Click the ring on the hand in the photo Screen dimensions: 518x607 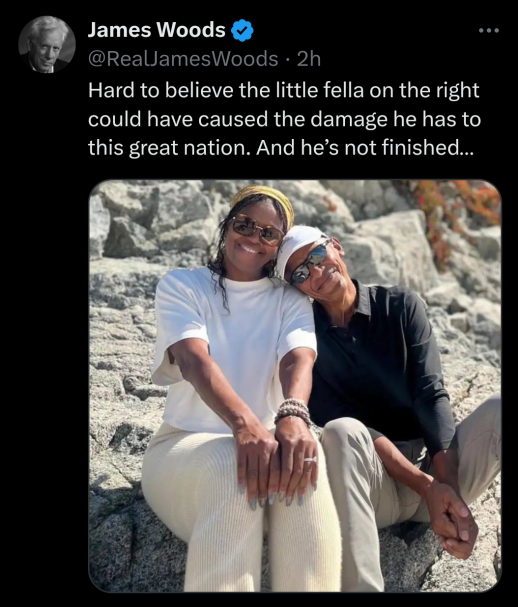click(x=310, y=460)
